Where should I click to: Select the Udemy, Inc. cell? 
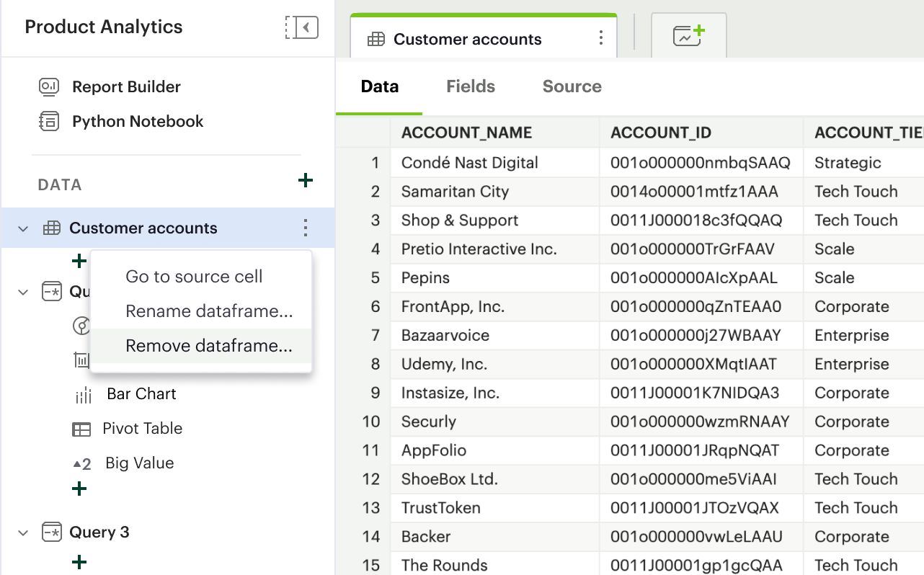click(494, 365)
